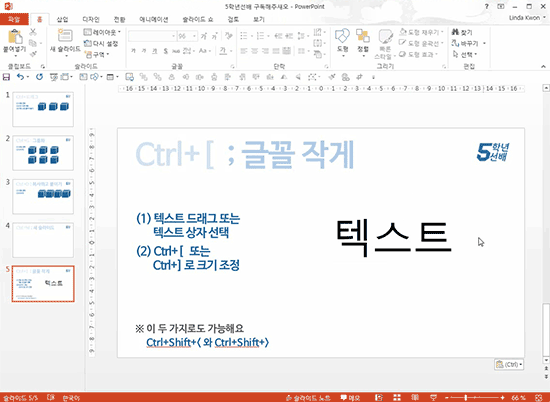Click the Reset (다시 설정) button

coord(101,43)
